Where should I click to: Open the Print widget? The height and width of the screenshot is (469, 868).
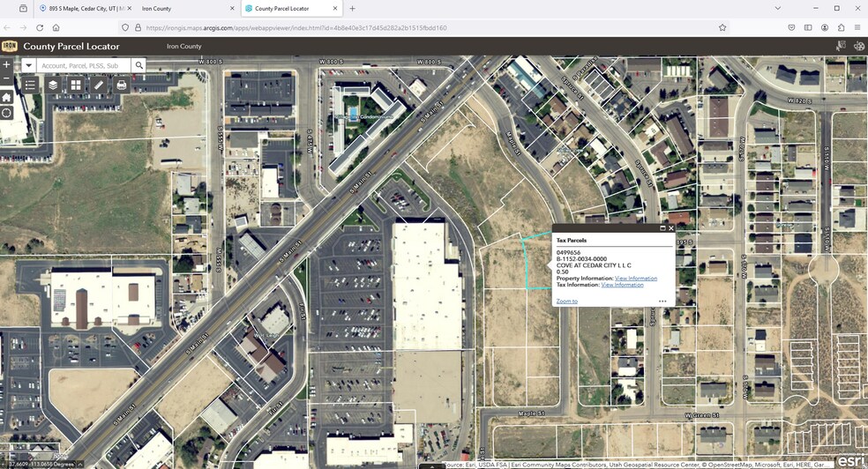(122, 85)
